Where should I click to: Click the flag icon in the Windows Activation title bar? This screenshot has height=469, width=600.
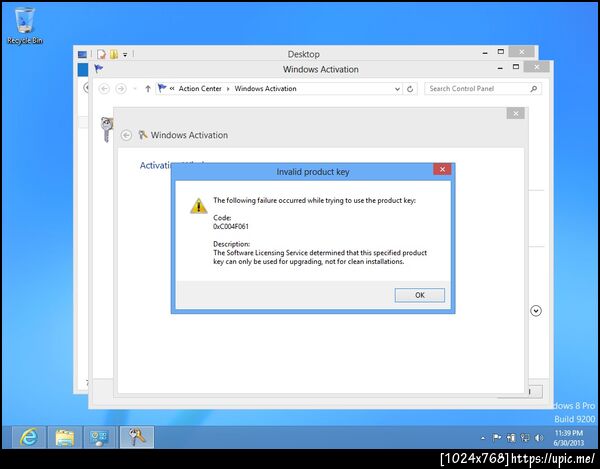[x=98, y=68]
